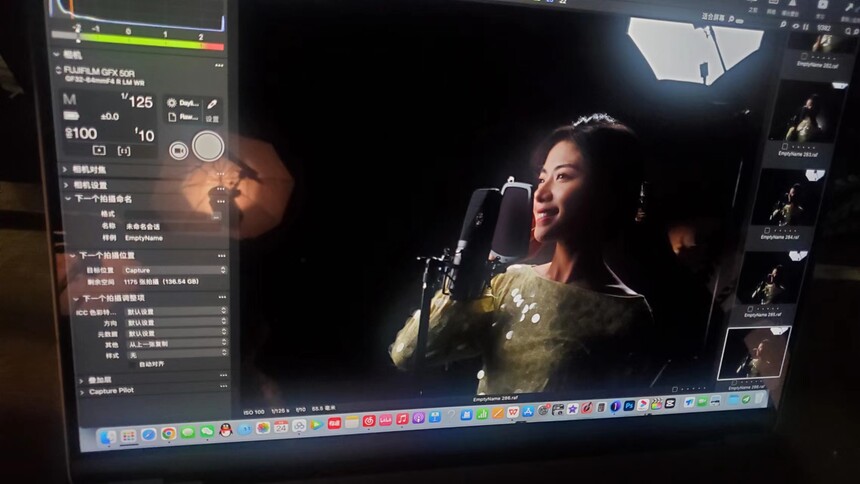Start live view with the video camera icon
Image resolution: width=860 pixels, height=484 pixels.
point(178,150)
